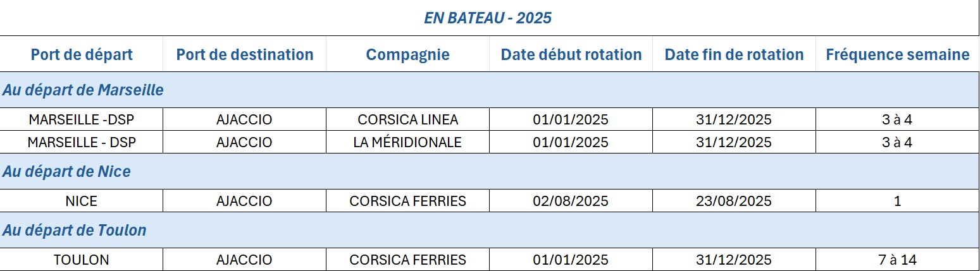Click the Fréquence semaine column header
The height and width of the screenshot is (271, 980).
(897, 54)
